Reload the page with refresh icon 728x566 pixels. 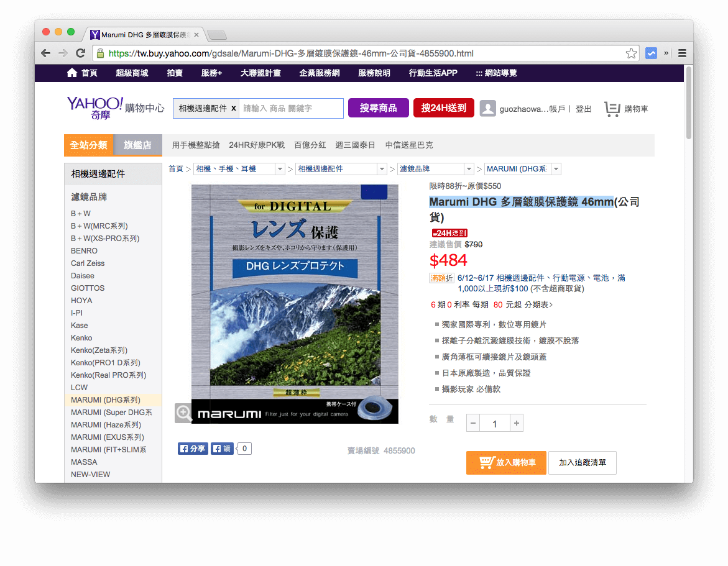tap(80, 53)
